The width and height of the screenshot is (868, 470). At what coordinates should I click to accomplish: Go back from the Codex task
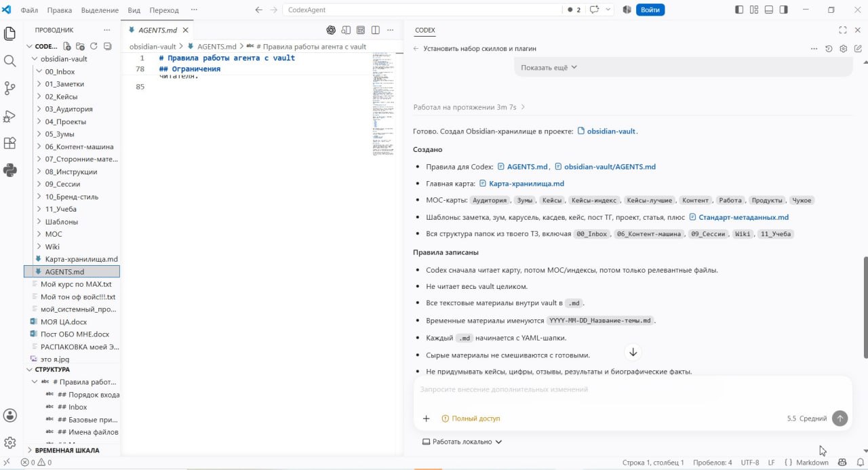coord(416,49)
